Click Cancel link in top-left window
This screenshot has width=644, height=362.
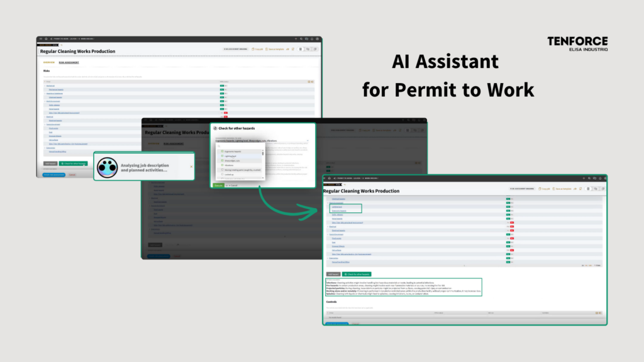[72, 175]
